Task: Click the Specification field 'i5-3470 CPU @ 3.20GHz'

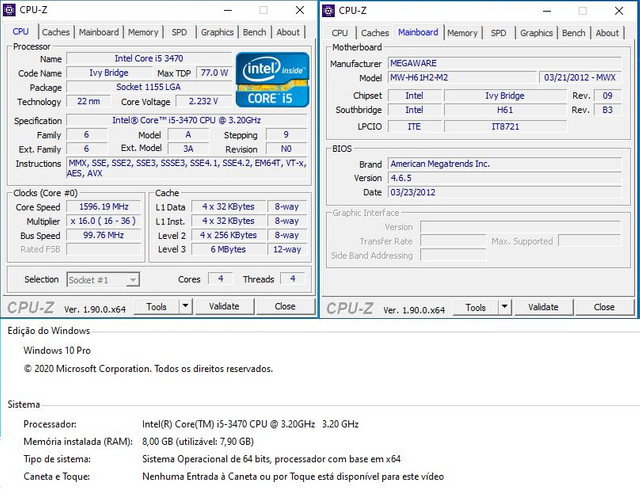Action: coord(187,120)
